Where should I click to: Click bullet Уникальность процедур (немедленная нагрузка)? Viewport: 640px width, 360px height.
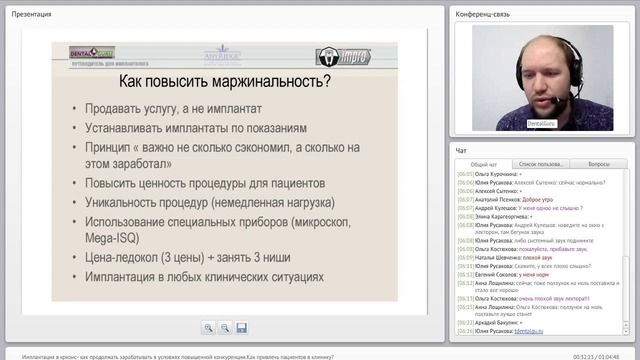pos(210,202)
